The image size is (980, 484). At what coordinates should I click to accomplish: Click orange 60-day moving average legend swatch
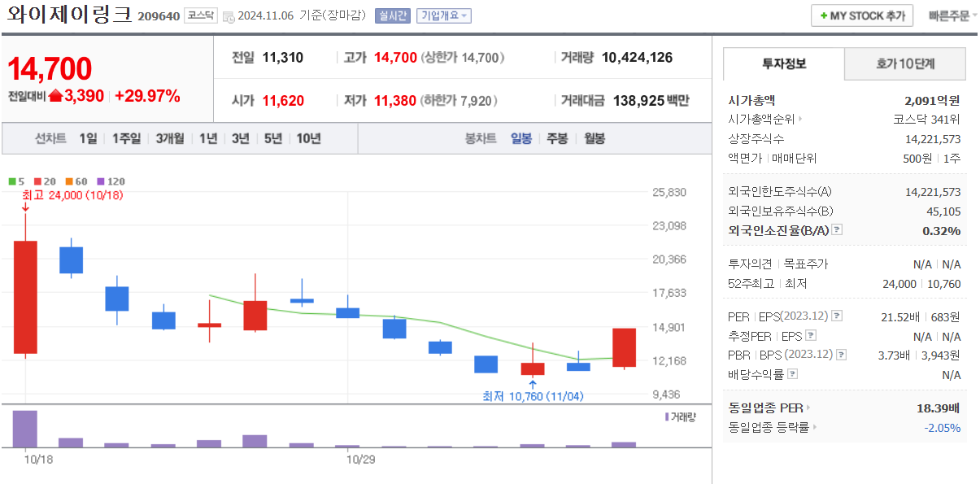(68, 181)
